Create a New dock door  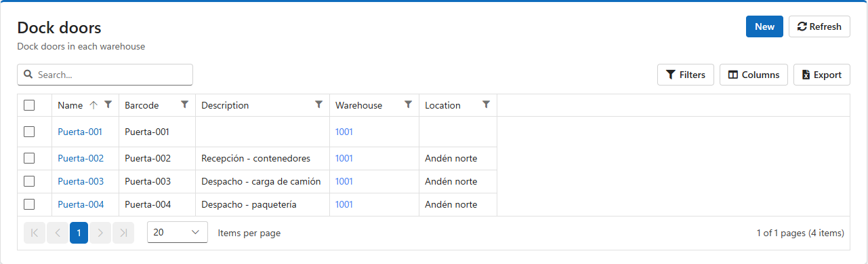[x=764, y=26]
